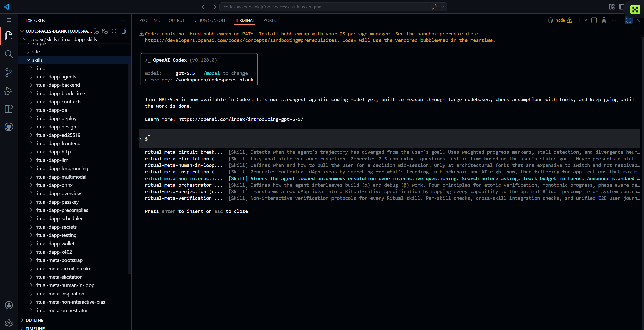
Task: Open the Accounts menu
Action: (9, 305)
